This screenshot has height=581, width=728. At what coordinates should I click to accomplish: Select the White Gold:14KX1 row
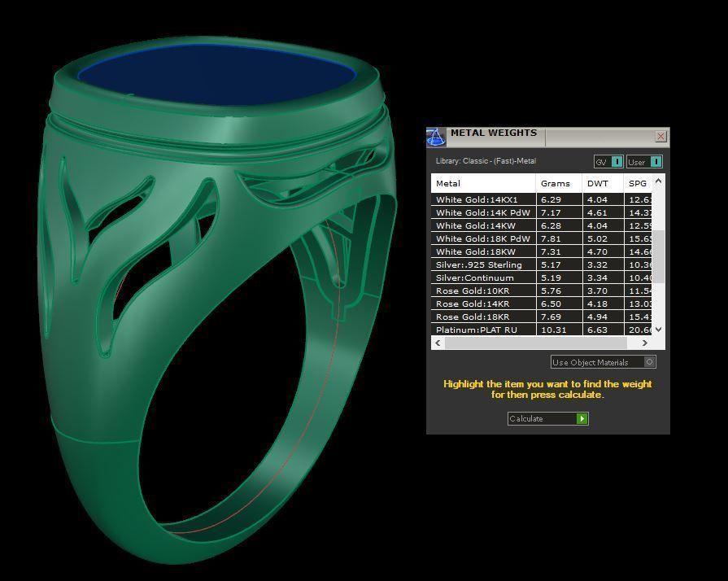click(x=542, y=199)
